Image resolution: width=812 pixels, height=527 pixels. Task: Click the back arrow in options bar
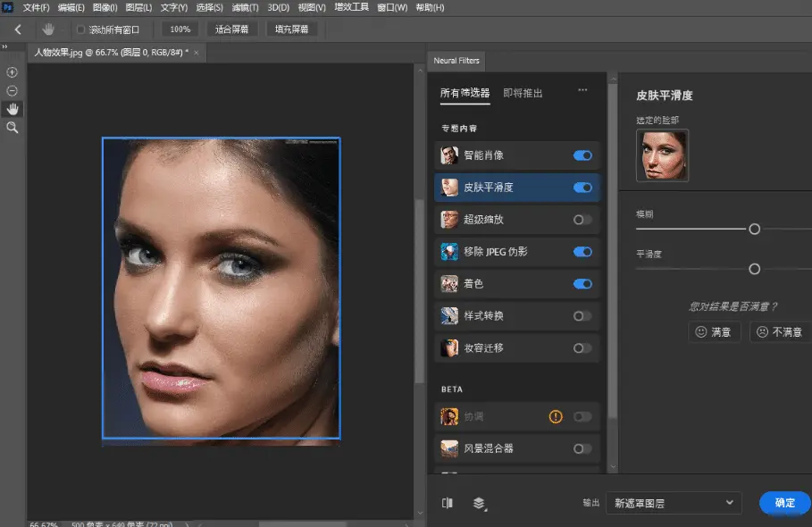point(18,29)
